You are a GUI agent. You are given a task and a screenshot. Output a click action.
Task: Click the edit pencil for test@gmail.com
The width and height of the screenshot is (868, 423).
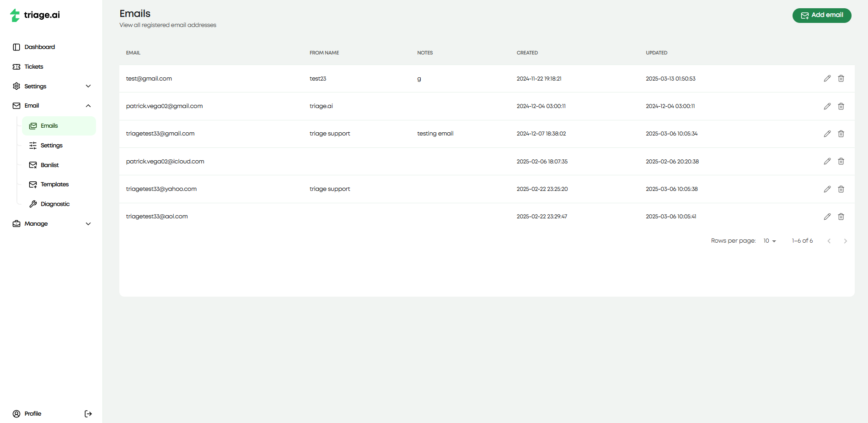(827, 78)
